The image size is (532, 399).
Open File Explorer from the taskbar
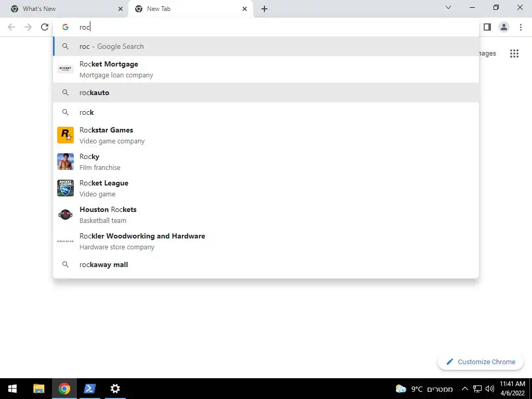(38, 389)
